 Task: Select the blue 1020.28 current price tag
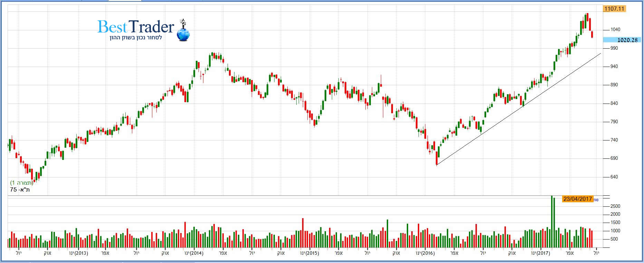[x=622, y=40]
